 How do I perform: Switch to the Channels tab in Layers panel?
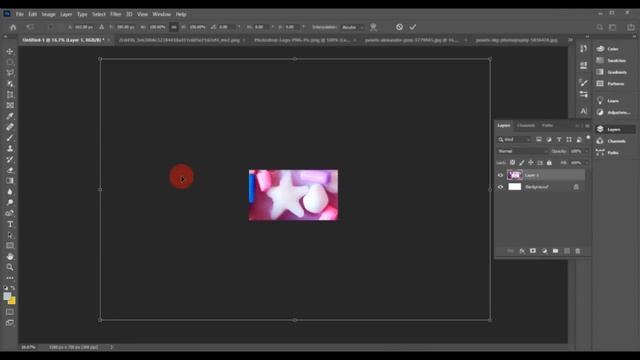coord(526,126)
